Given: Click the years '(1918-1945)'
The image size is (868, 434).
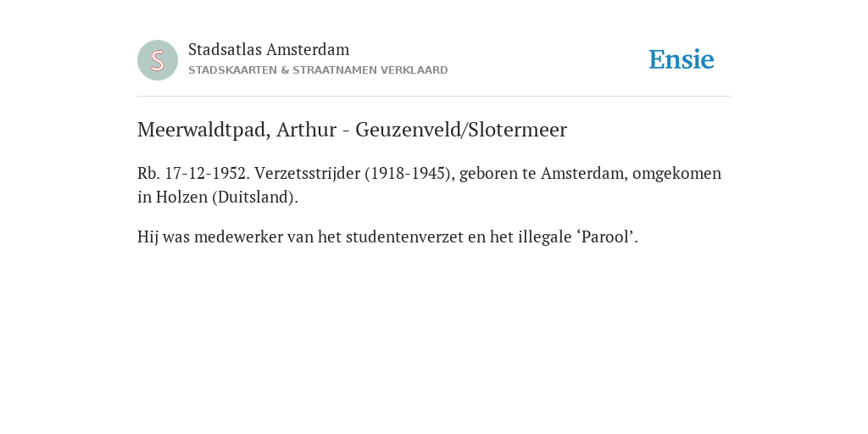Looking at the screenshot, I should tap(409, 174).
